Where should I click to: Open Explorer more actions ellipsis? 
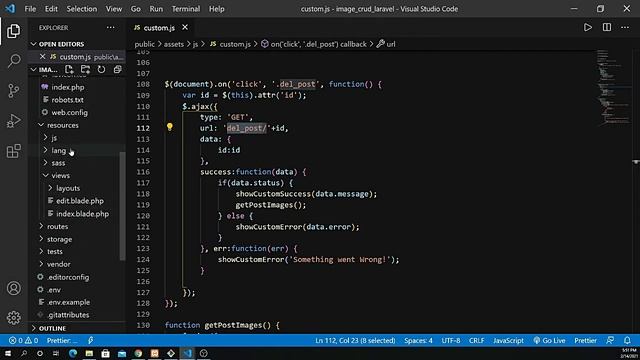(111, 28)
